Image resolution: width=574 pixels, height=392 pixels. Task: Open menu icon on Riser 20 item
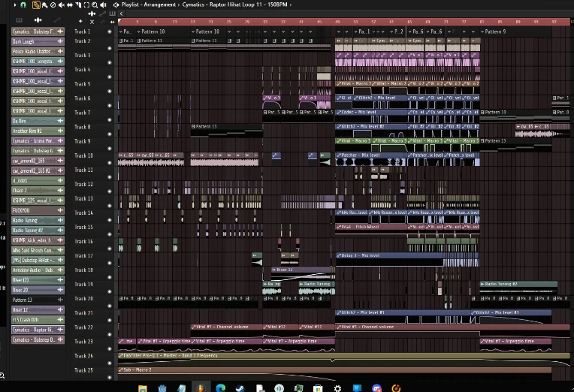click(x=60, y=290)
